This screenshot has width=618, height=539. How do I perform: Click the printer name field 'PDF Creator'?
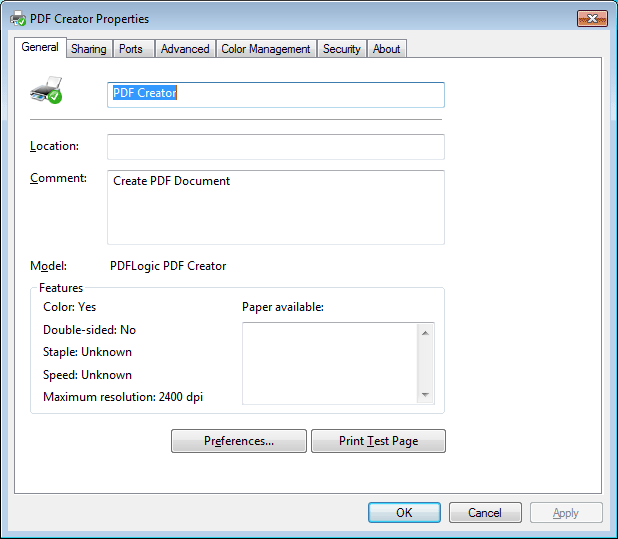(x=276, y=95)
